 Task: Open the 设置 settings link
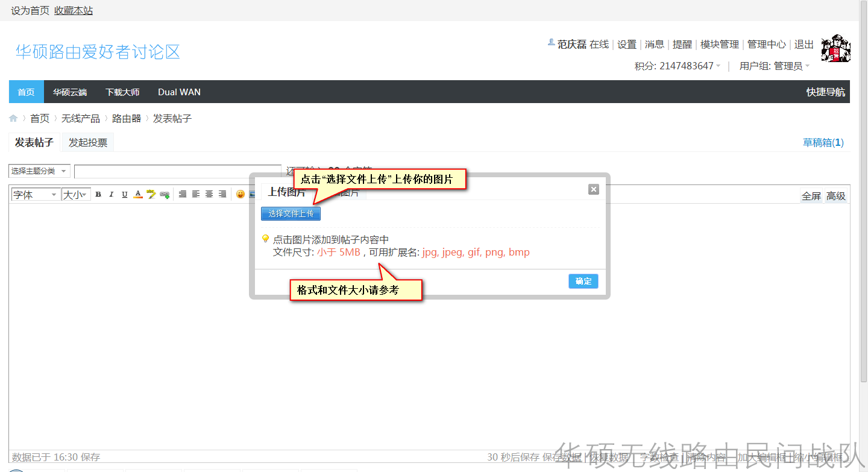tap(627, 44)
